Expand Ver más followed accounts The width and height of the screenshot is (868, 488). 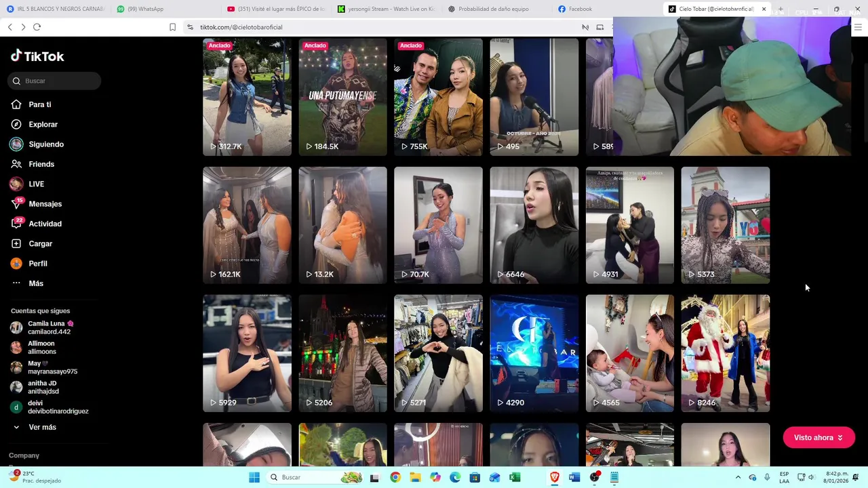(x=34, y=428)
